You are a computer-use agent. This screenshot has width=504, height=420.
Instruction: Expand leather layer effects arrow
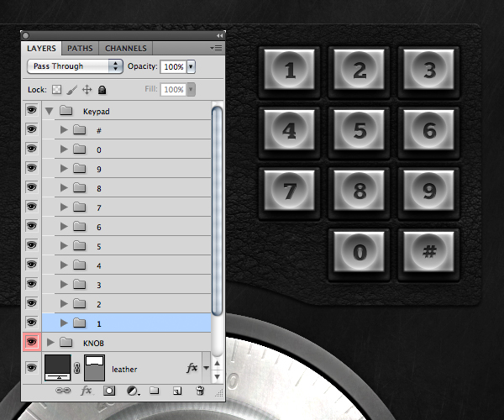tap(207, 368)
